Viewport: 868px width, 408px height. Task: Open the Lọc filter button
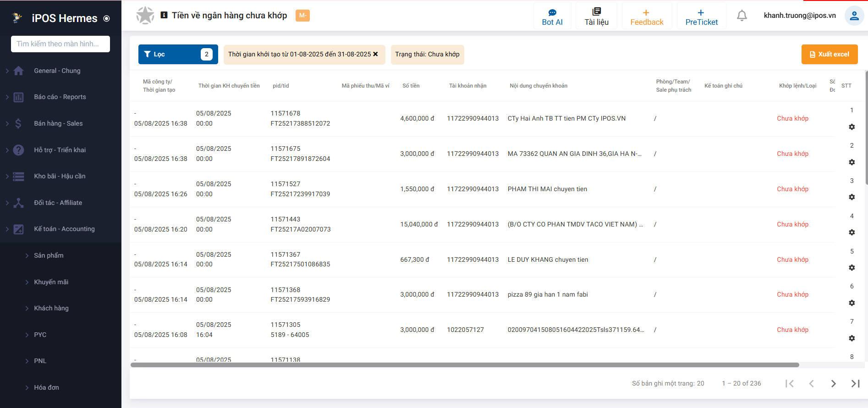[x=178, y=54]
